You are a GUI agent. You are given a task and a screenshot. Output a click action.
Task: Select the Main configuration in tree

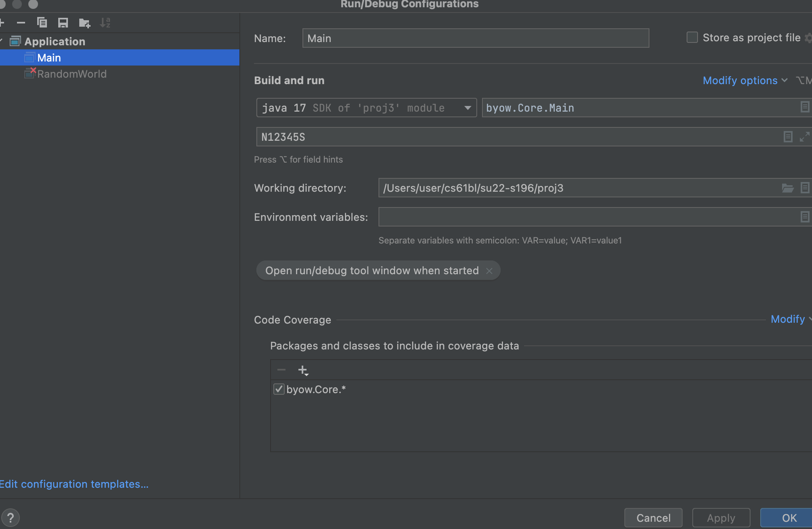click(x=49, y=58)
